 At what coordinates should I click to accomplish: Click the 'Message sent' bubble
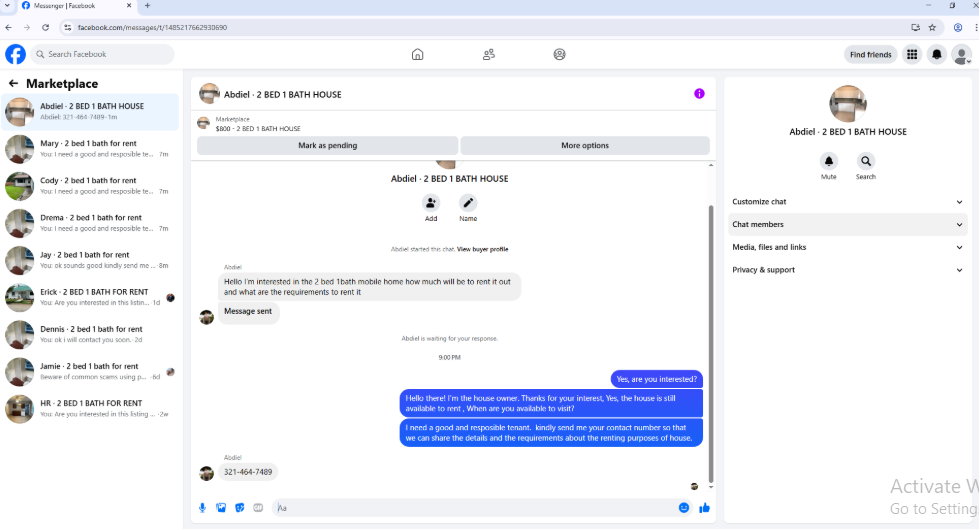248,311
